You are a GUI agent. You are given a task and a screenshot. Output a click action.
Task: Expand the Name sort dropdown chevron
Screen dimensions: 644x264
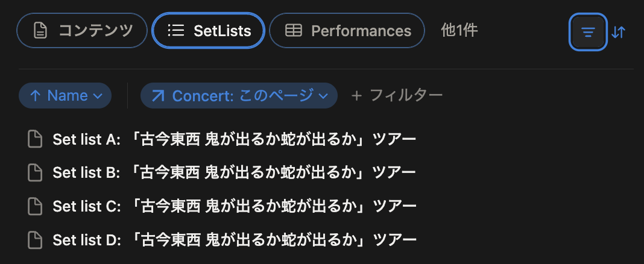tap(98, 96)
